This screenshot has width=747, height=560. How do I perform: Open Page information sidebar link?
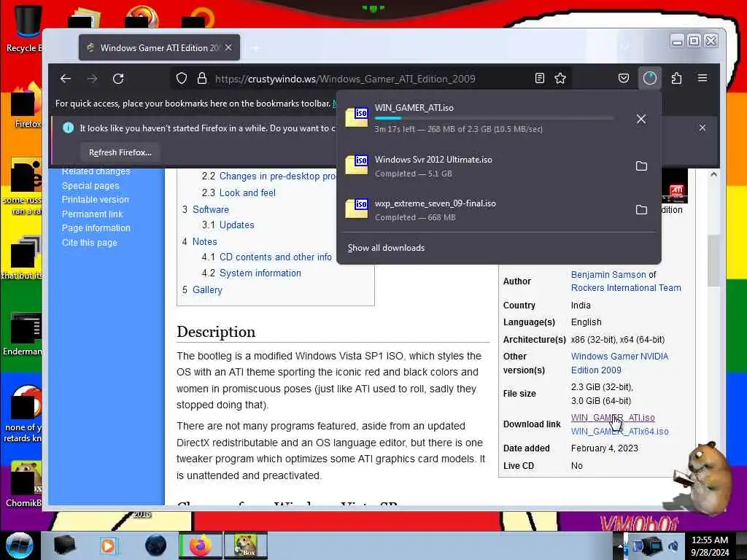[96, 228]
